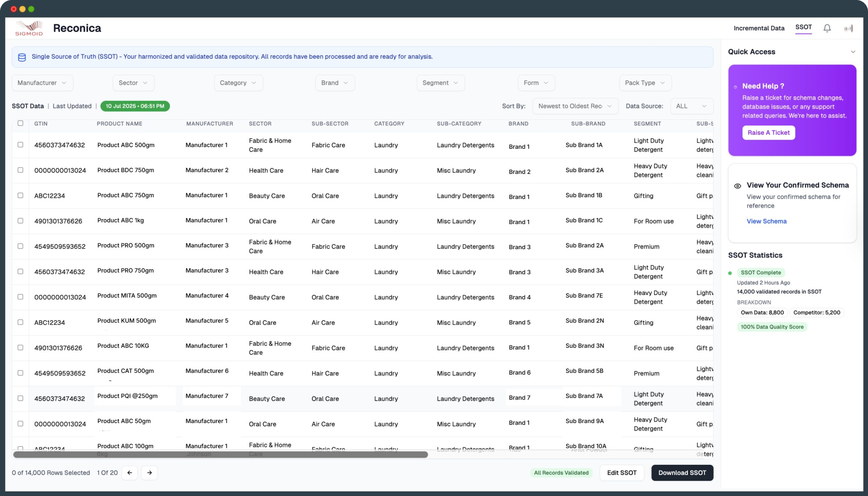Select the SSOT tab

pyautogui.click(x=803, y=27)
